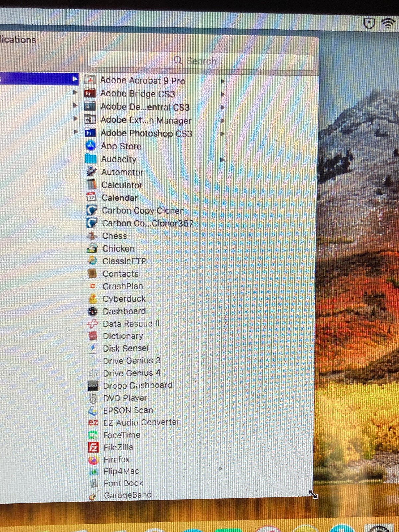This screenshot has height=532, width=399.
Task: Click the Chicken app icon
Action: click(92, 248)
